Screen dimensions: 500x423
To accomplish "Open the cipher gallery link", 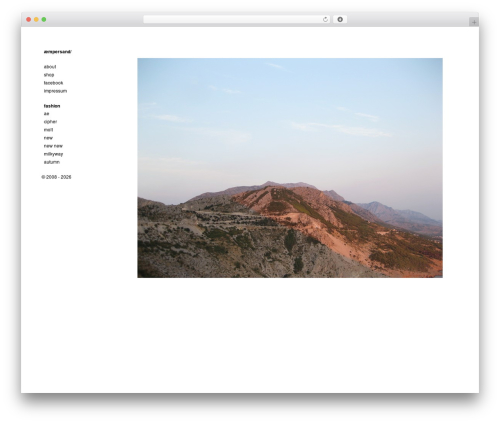I will click(50, 122).
